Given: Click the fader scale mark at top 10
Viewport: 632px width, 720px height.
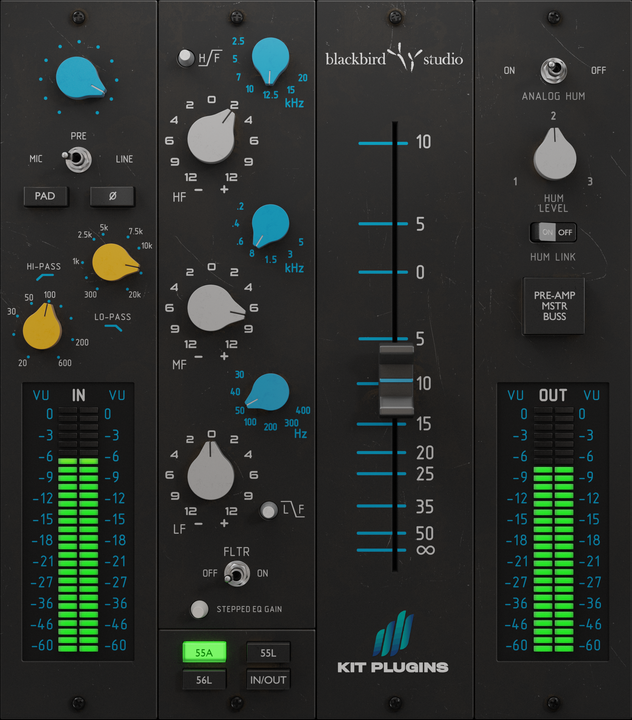Looking at the screenshot, I should [x=423, y=142].
